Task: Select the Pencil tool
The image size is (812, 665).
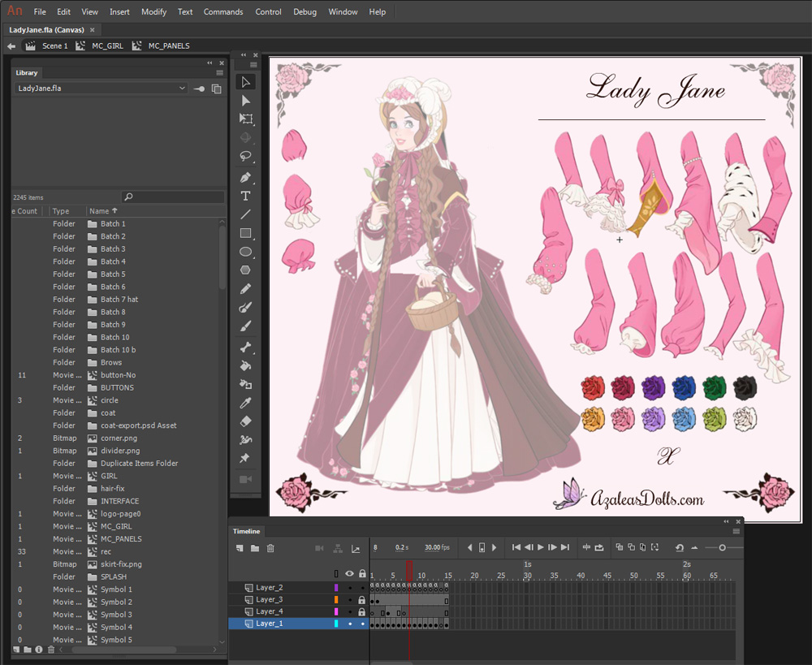Action: point(245,288)
